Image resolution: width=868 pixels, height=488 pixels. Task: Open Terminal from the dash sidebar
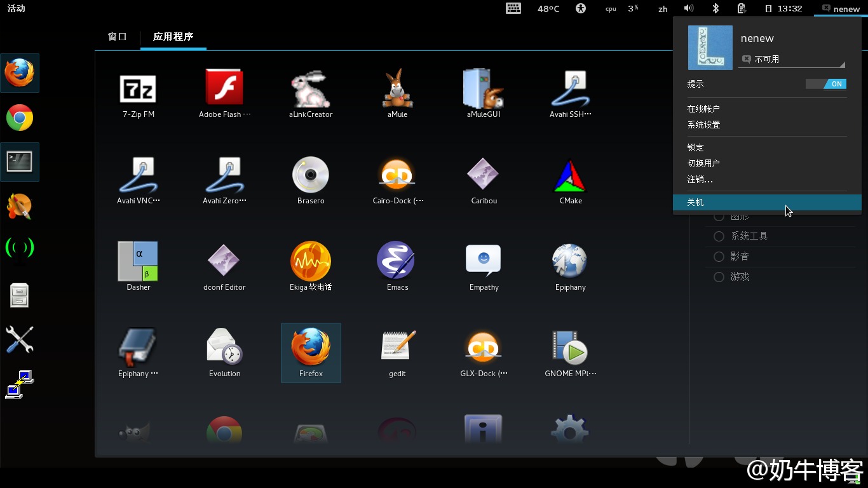[20, 162]
